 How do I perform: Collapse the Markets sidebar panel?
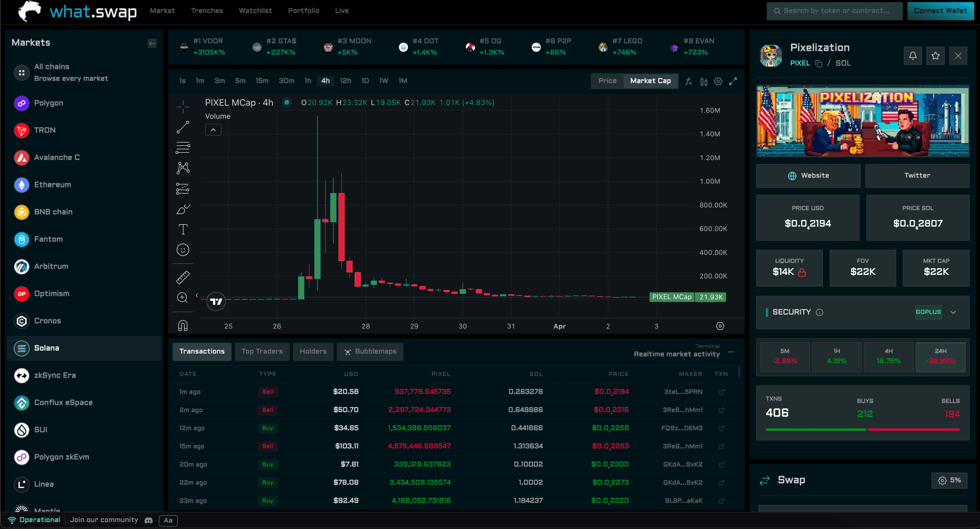152,43
